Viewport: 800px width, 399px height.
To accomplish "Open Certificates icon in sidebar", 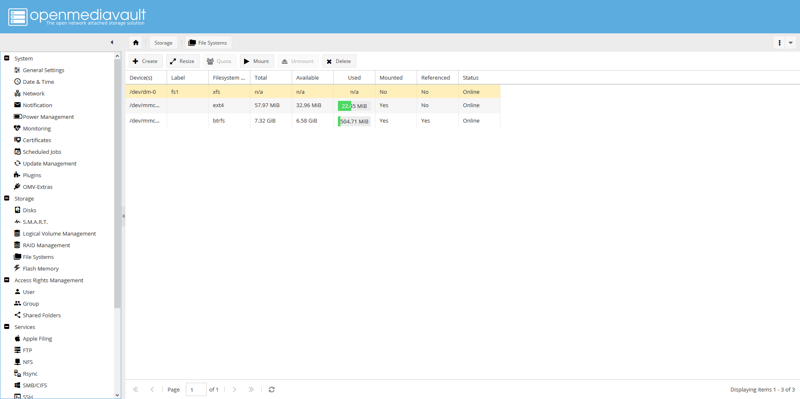I will 17,140.
